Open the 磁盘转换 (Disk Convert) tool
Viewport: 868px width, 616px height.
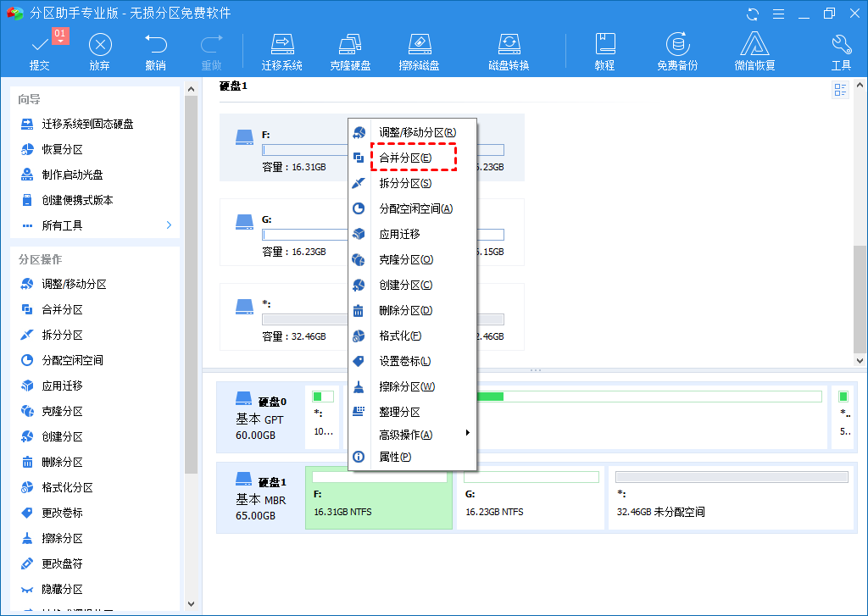(x=509, y=51)
